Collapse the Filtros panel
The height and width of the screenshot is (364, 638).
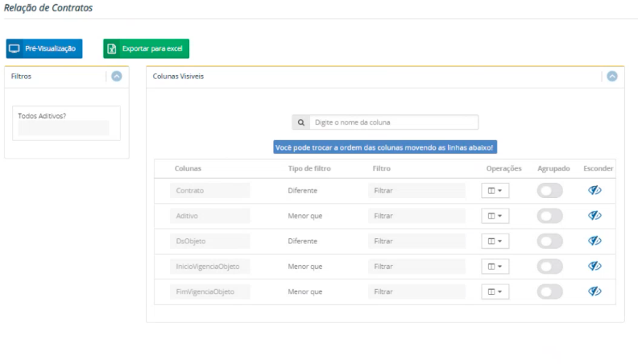click(116, 77)
